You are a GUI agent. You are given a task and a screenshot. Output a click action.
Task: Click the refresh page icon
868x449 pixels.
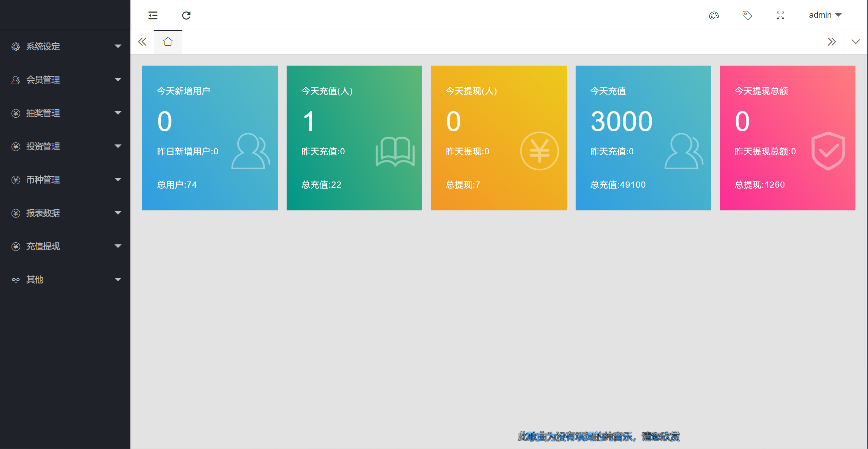(186, 15)
